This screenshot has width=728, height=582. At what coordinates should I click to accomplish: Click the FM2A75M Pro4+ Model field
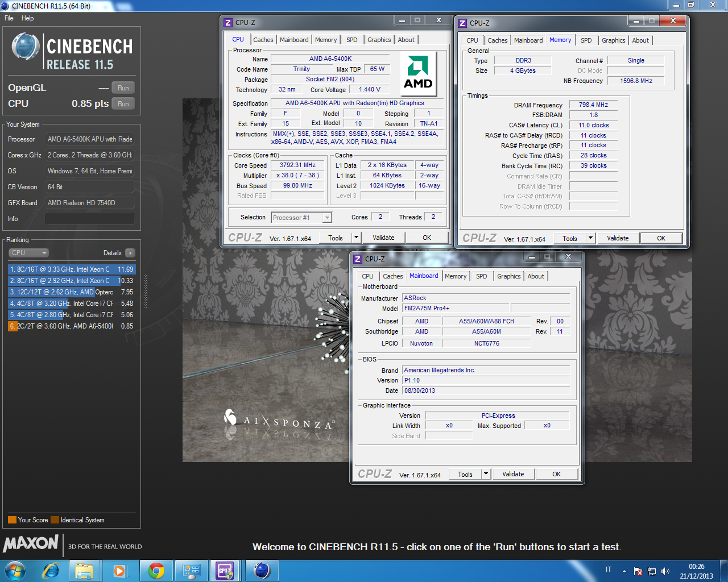(x=455, y=308)
